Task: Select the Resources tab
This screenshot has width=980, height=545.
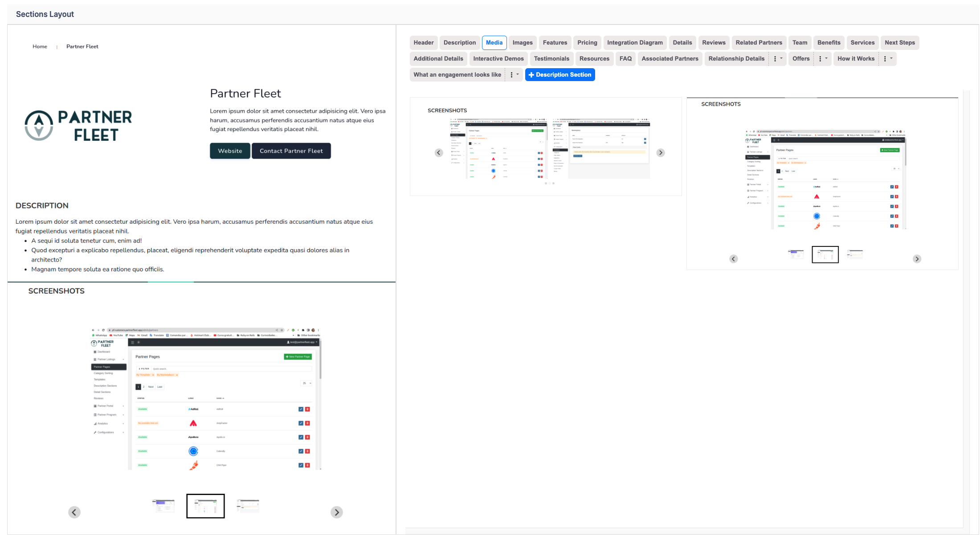Action: click(x=594, y=59)
